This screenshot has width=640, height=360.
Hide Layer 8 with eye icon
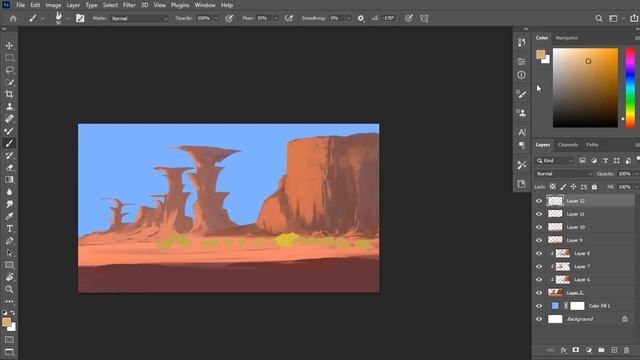[539, 253]
